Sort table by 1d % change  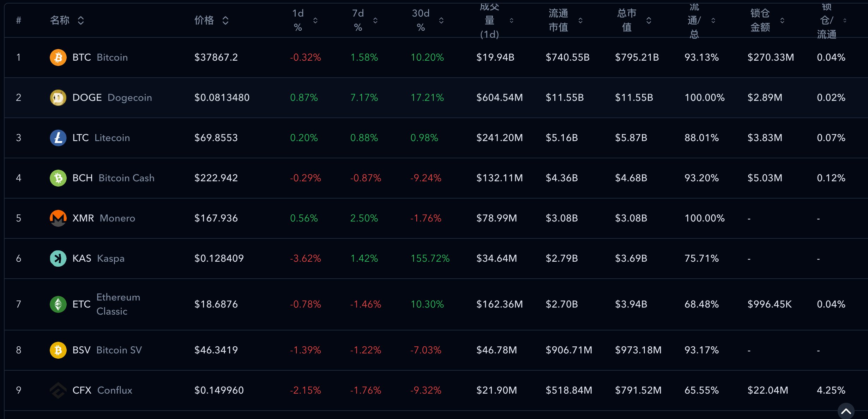point(315,20)
